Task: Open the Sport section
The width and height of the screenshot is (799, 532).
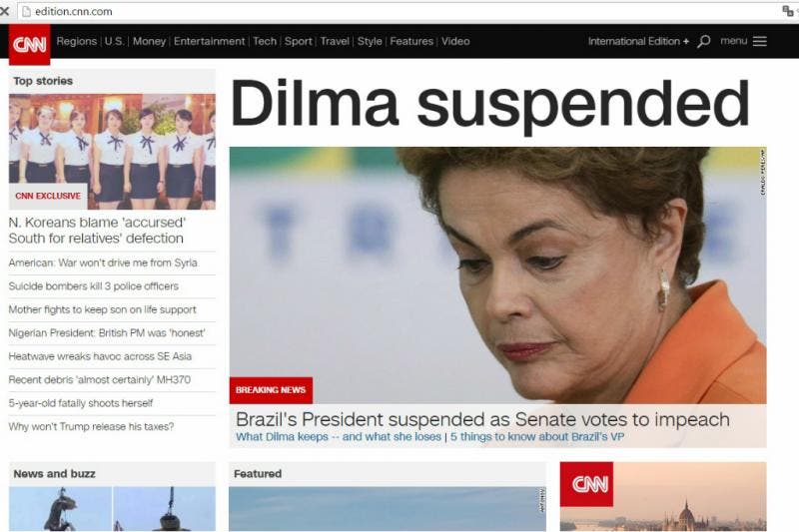Action: tap(298, 41)
